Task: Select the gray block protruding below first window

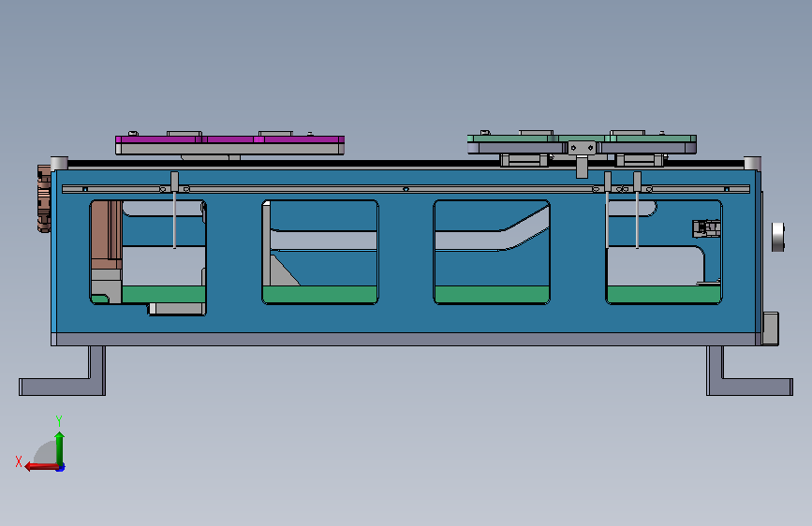Action: (x=178, y=309)
